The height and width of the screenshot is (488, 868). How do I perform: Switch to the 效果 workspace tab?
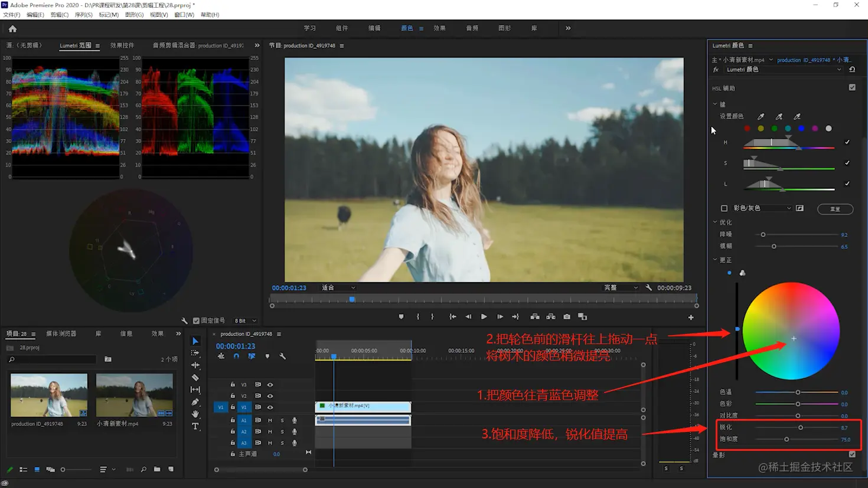439,28
